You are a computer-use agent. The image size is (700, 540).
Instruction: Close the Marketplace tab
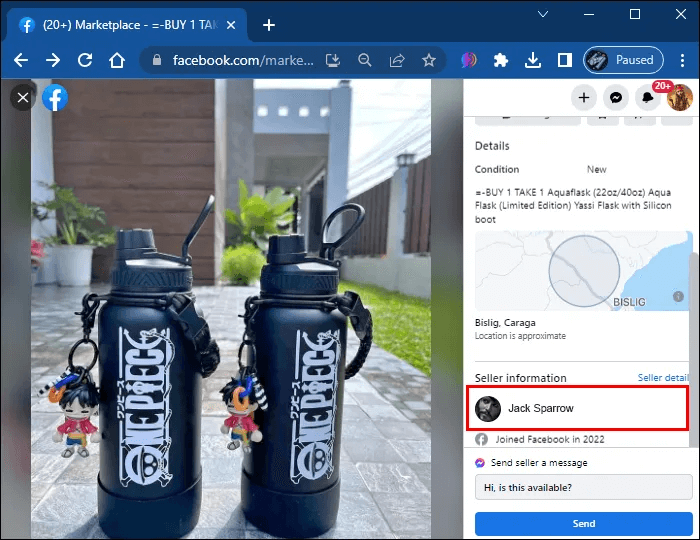(x=231, y=25)
